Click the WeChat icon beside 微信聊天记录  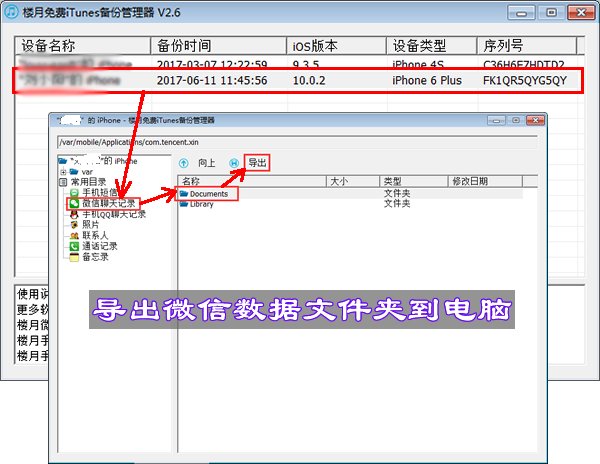74,204
